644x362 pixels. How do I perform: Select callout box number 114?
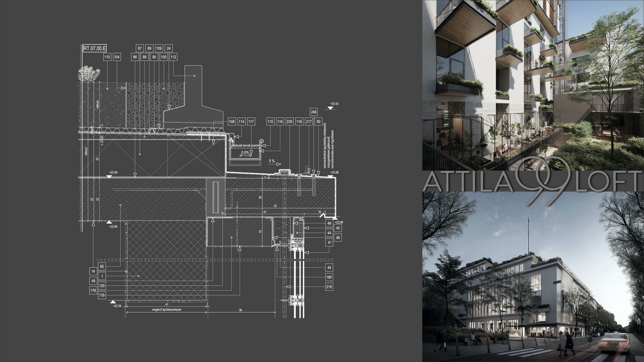click(x=241, y=122)
